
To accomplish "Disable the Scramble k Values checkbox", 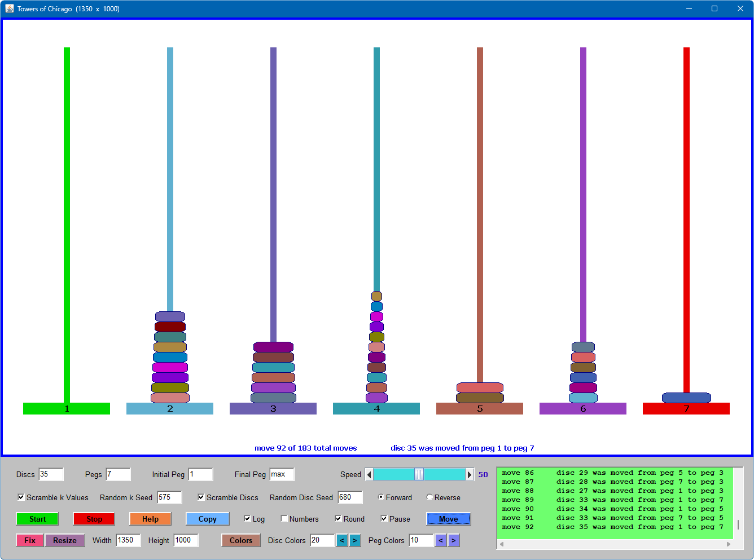I will click(x=21, y=497).
